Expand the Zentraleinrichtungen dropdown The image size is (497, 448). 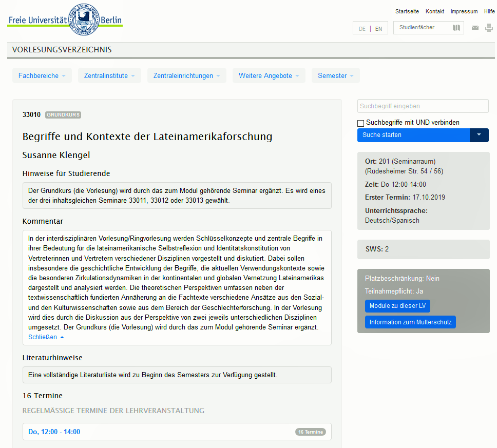[x=187, y=76]
